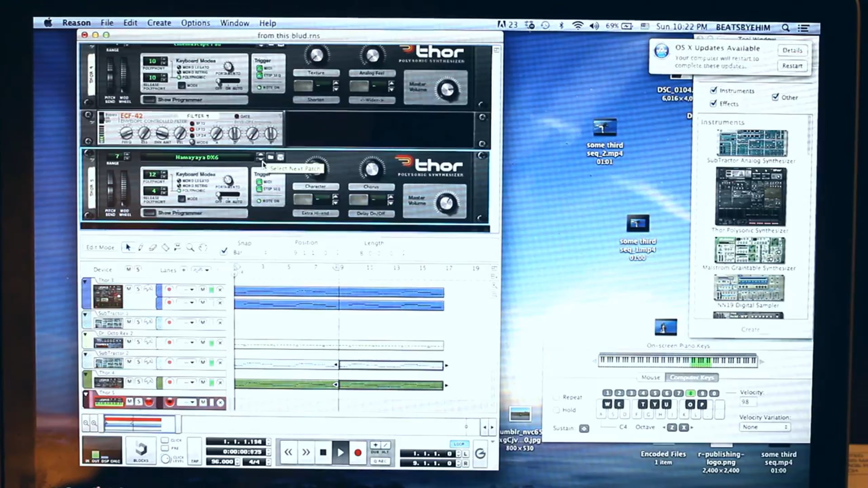868x488 pixels.
Task: Switch to the Mouse tab under piano keys
Action: (650, 377)
